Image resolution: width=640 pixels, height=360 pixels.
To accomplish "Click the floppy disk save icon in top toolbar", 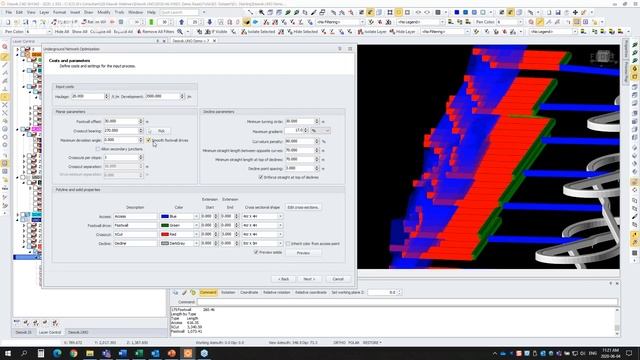I will 558,13.
